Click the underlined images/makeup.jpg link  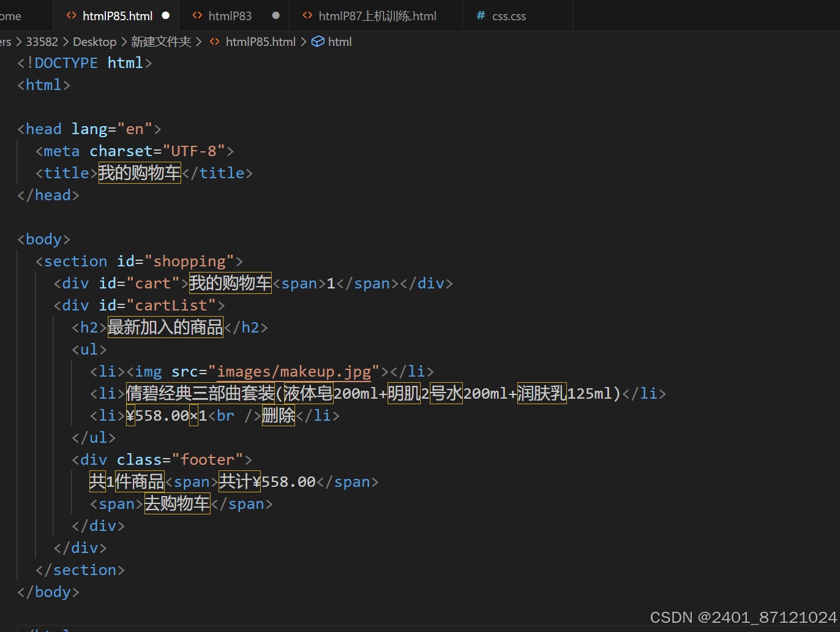click(x=296, y=371)
